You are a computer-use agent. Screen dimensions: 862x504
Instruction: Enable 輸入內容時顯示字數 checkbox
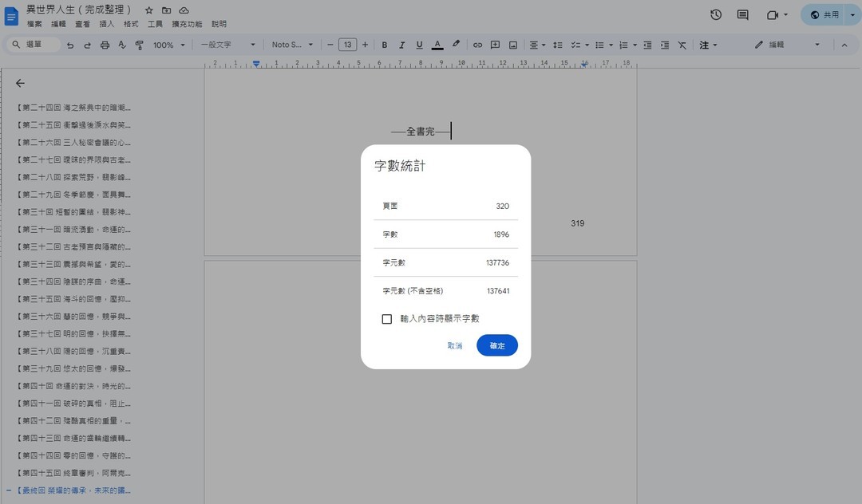pos(387,319)
